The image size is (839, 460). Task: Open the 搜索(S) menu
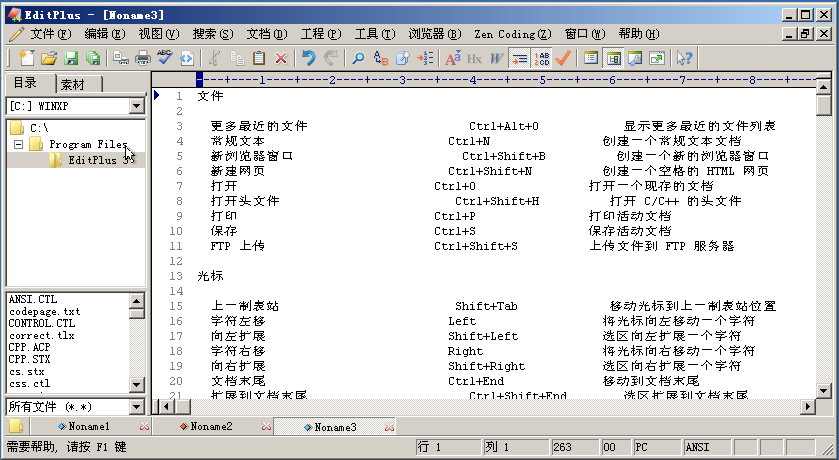213,34
